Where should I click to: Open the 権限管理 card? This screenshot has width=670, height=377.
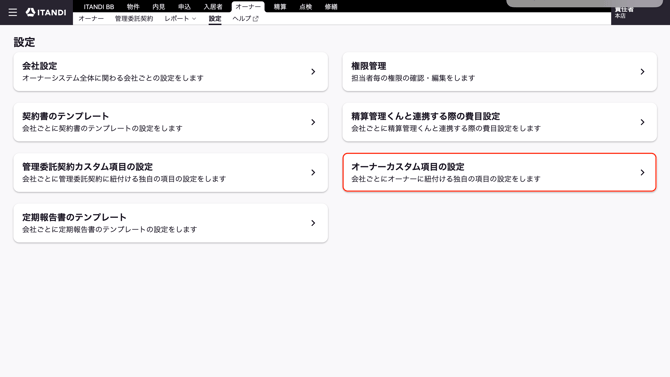tap(500, 72)
